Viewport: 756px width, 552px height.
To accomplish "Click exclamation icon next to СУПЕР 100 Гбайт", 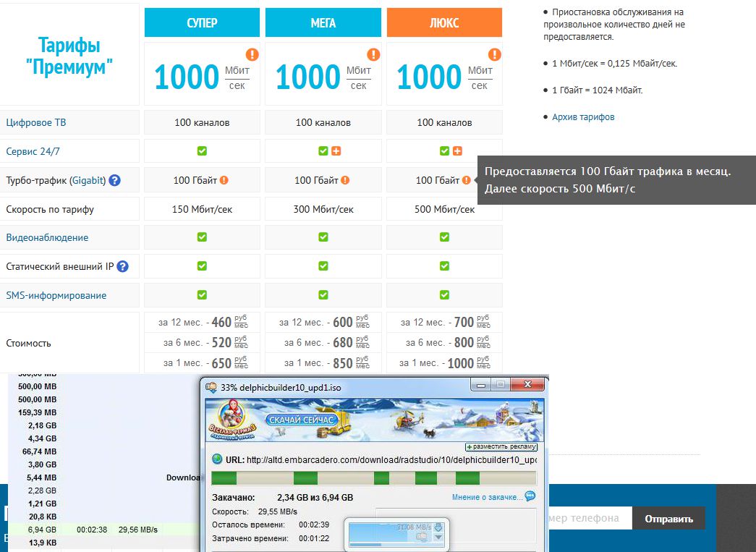I will pos(224,180).
